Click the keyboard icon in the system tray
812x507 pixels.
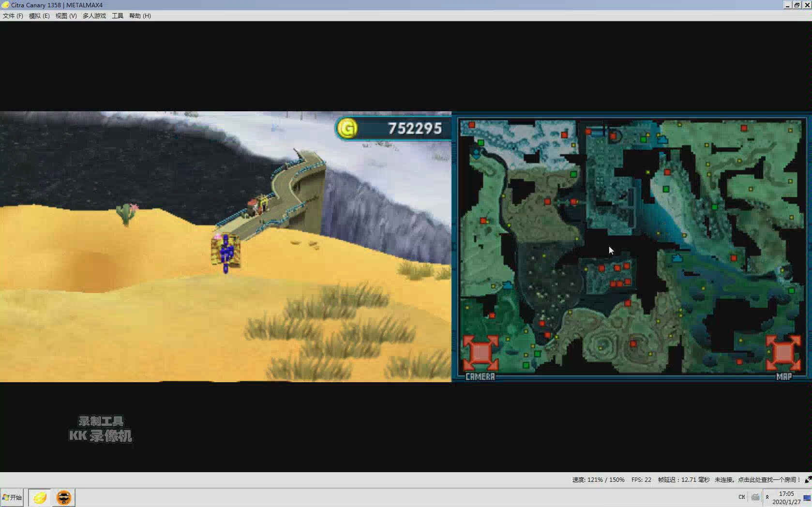pyautogui.click(x=755, y=497)
